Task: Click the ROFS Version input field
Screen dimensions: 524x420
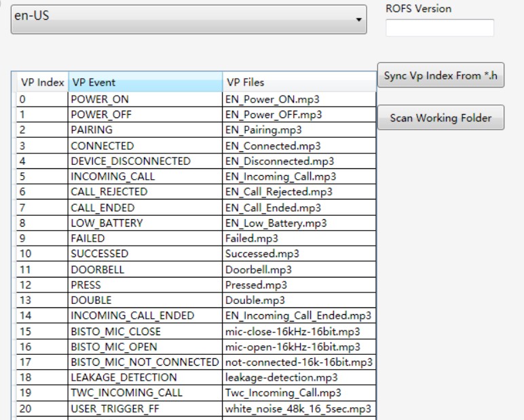Action: [x=439, y=28]
